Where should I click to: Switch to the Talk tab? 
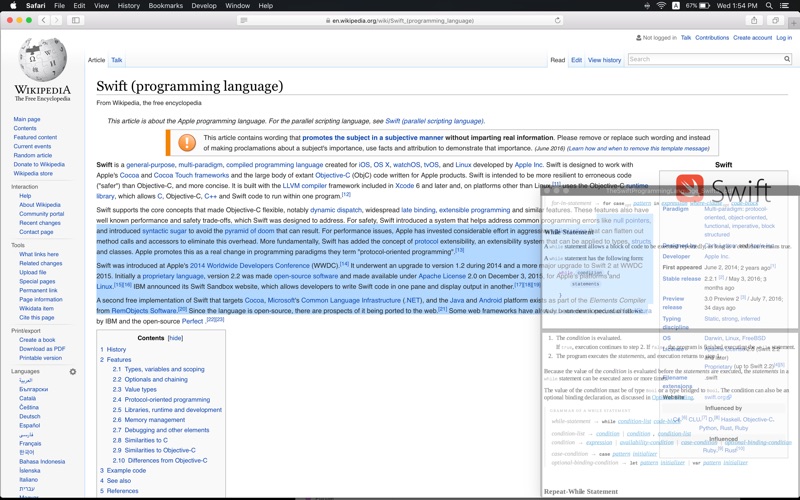click(x=116, y=60)
